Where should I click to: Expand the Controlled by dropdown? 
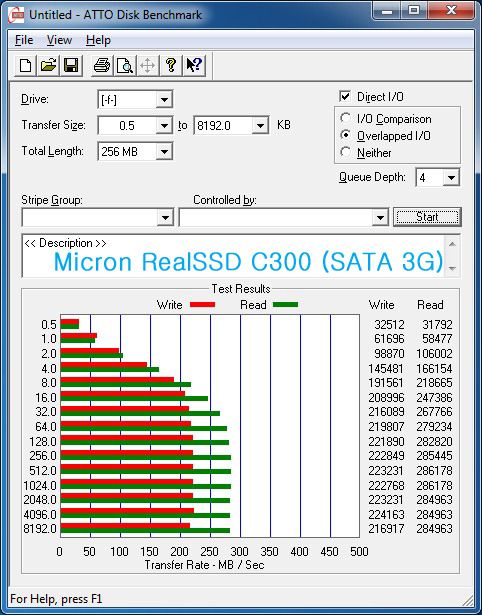coord(380,217)
